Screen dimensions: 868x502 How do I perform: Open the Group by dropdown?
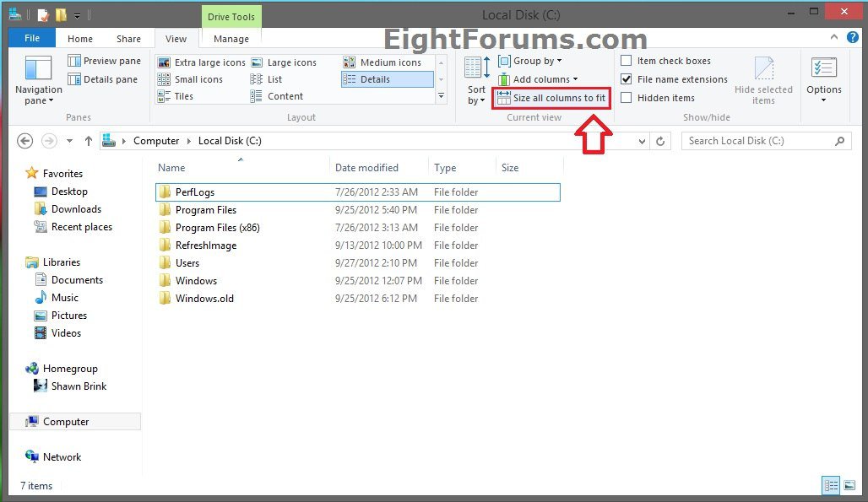530,61
